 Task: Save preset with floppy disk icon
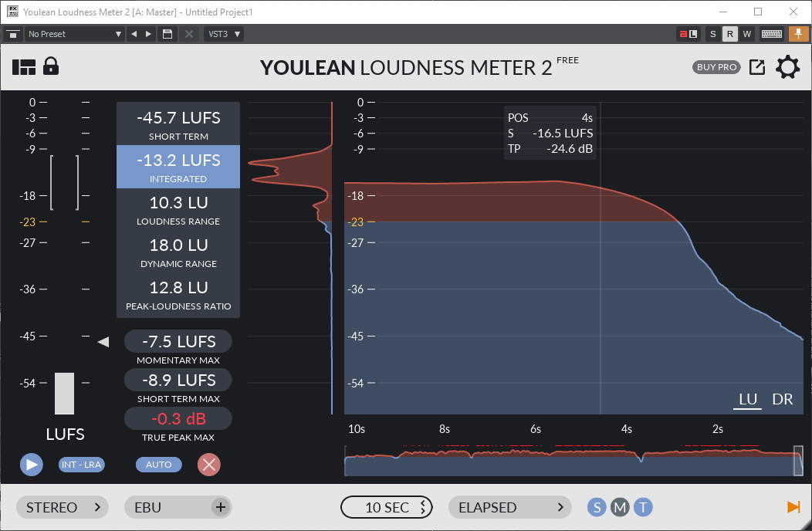coord(167,34)
